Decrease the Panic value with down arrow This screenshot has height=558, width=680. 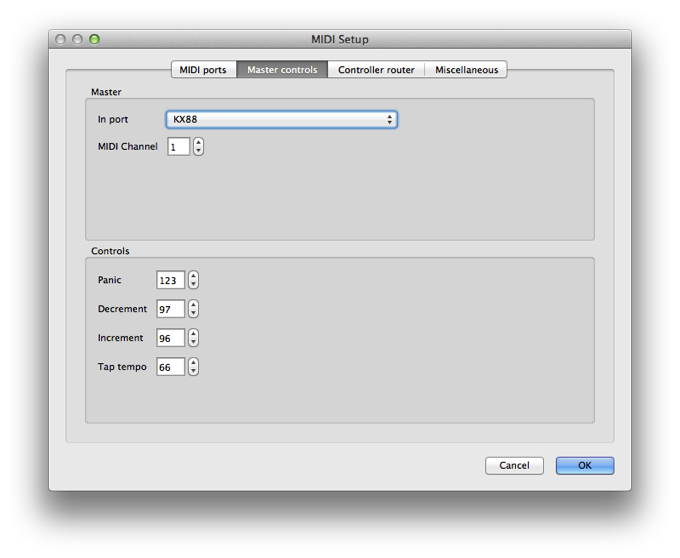(193, 284)
